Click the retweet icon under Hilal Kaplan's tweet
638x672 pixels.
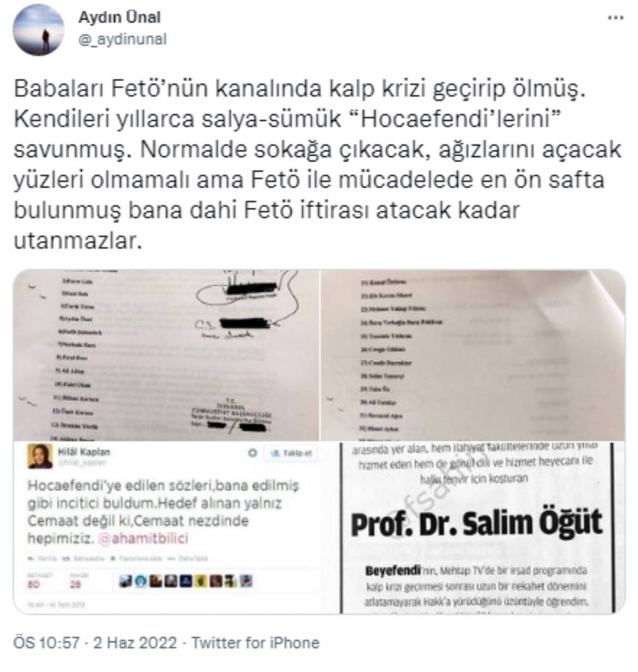(x=66, y=559)
